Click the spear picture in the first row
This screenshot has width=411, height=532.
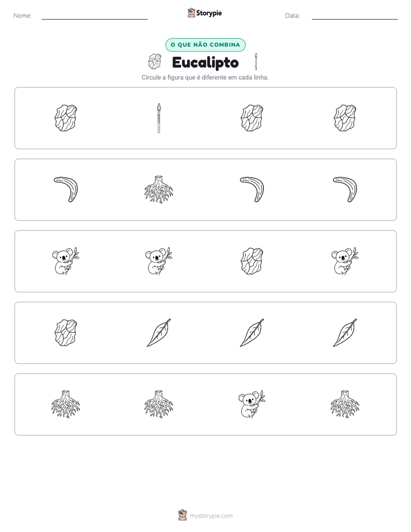[x=159, y=118]
